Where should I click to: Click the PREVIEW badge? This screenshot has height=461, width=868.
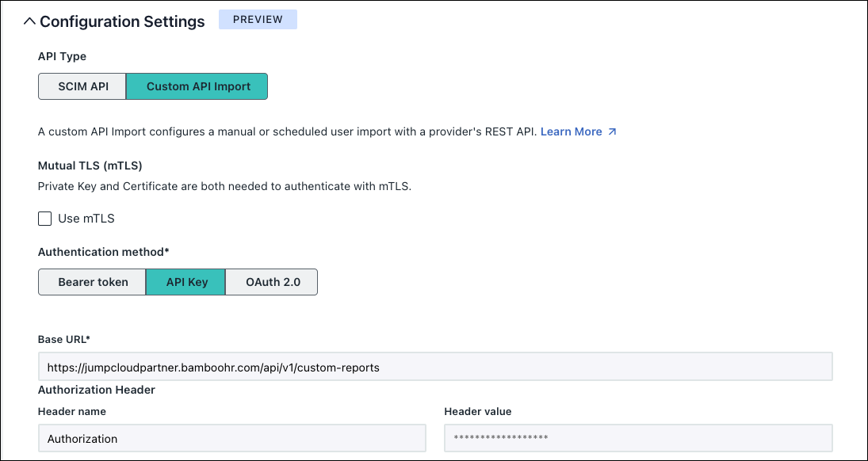coord(258,19)
